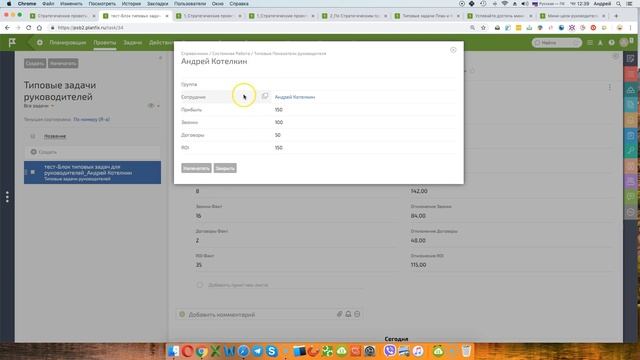640x360 pixels.
Task: Click the Planfix flag logo
Action: [x=12, y=42]
